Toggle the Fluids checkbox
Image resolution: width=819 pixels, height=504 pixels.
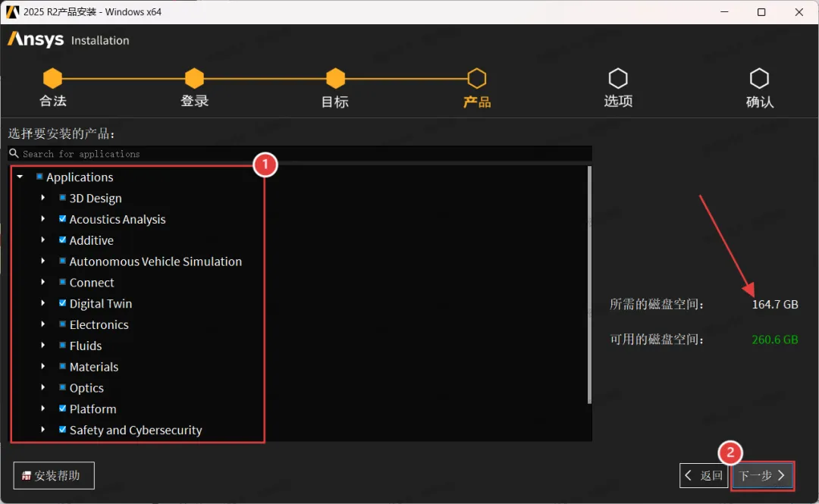(x=62, y=346)
